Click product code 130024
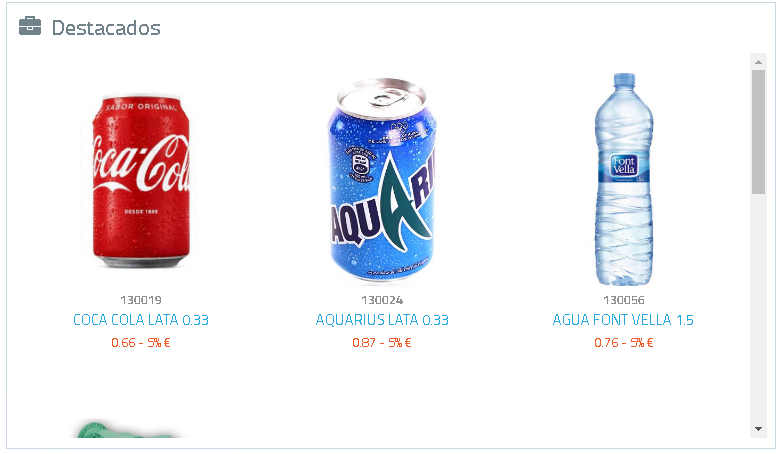Viewport: 782px width, 454px height. pyautogui.click(x=382, y=300)
